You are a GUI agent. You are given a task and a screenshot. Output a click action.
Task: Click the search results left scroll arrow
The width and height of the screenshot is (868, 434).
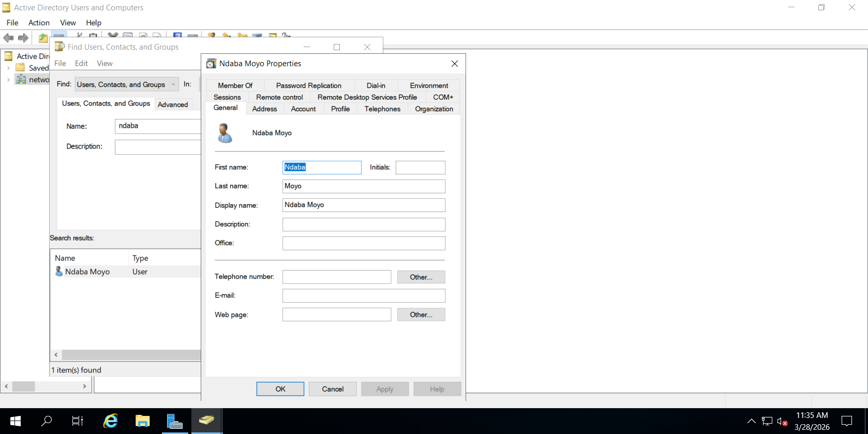click(x=56, y=355)
